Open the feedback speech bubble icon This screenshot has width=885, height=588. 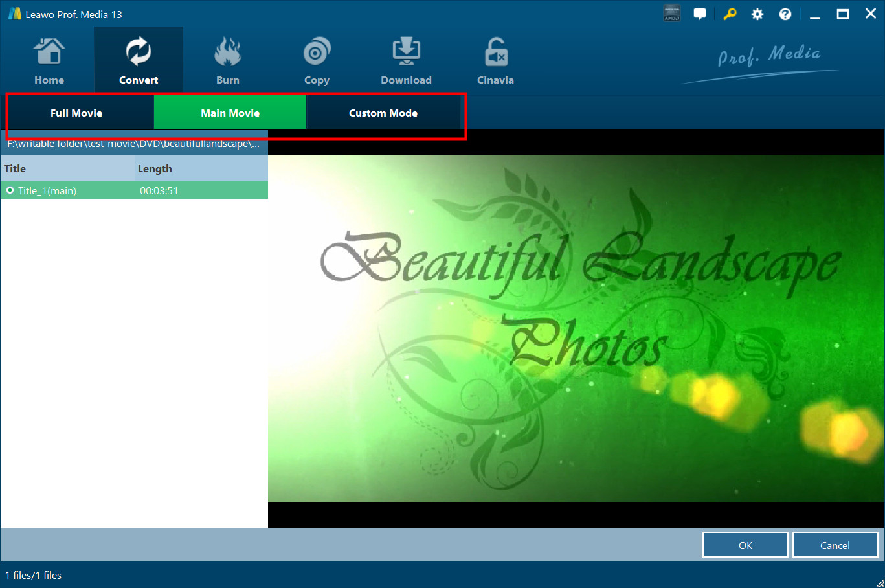pos(700,14)
